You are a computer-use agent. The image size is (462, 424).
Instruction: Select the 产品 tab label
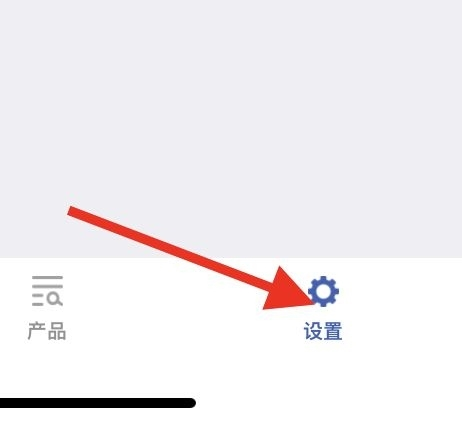(47, 331)
